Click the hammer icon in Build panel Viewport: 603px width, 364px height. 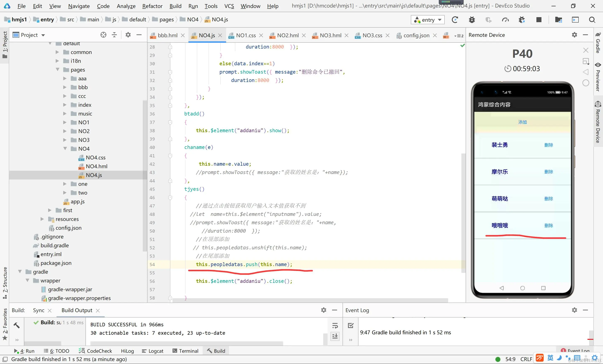(x=17, y=325)
